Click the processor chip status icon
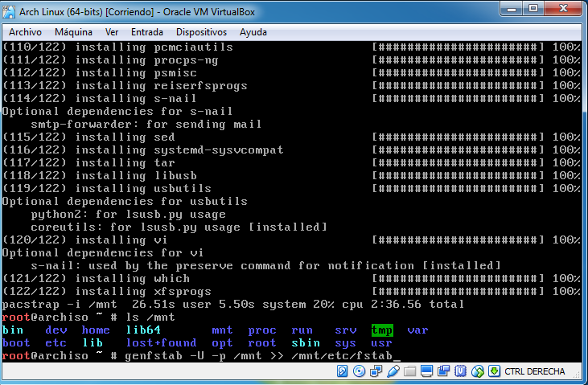Screen dimensions: 588x385 (458, 371)
